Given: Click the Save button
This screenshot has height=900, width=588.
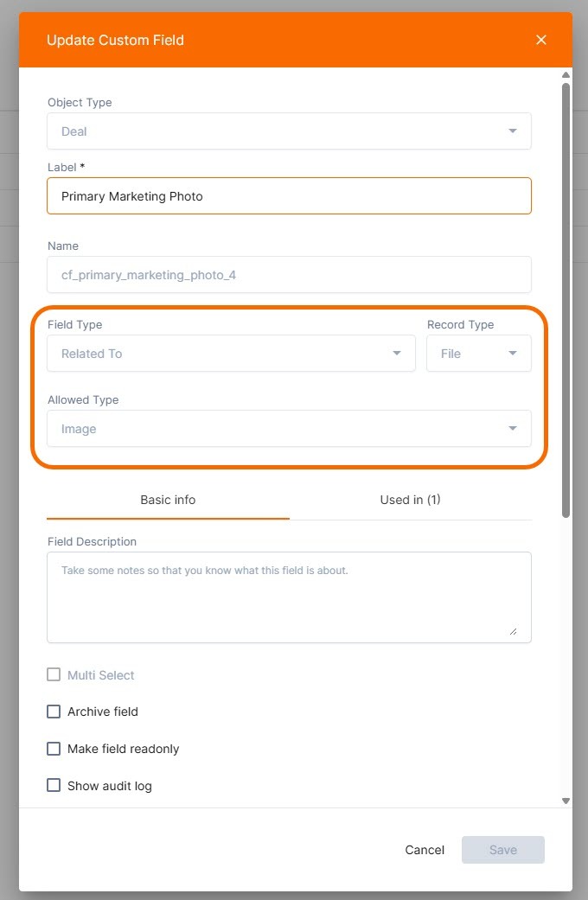Looking at the screenshot, I should coord(502,850).
